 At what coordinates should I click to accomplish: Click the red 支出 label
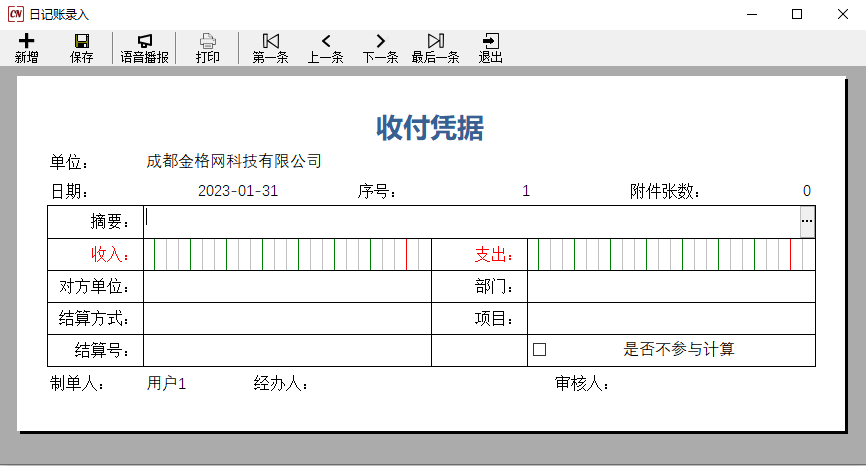click(494, 255)
